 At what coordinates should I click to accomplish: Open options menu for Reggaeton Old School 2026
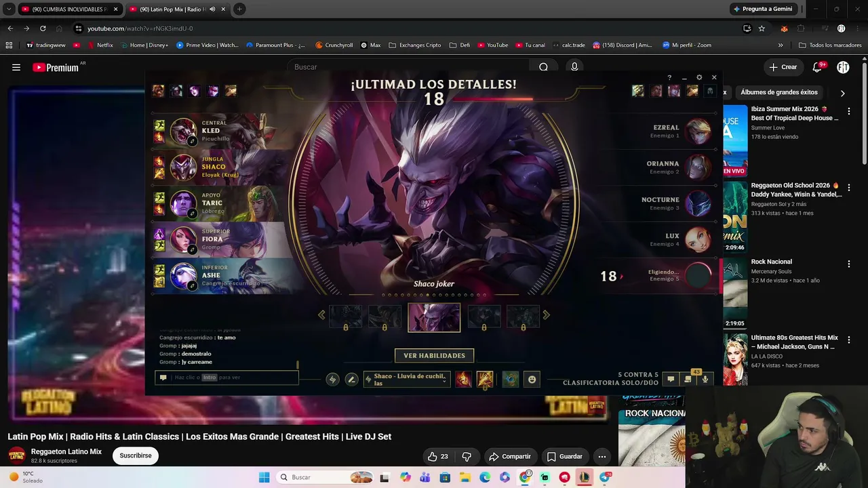848,187
